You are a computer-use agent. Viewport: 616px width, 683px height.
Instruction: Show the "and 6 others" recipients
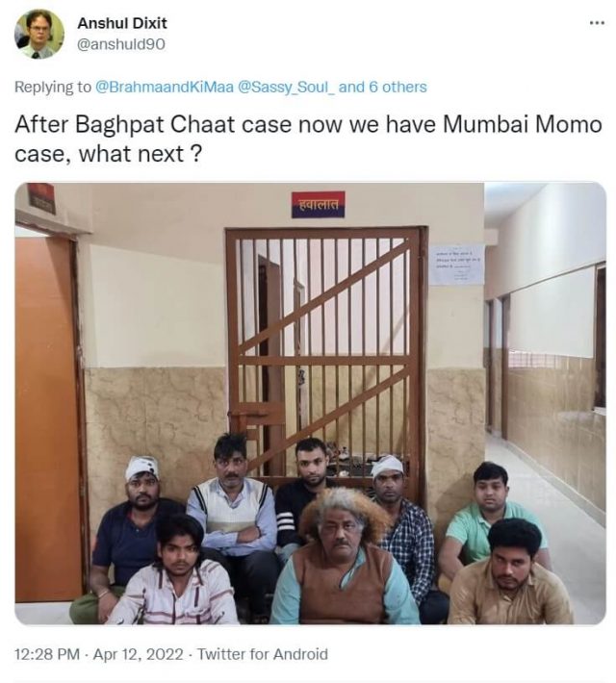click(383, 88)
